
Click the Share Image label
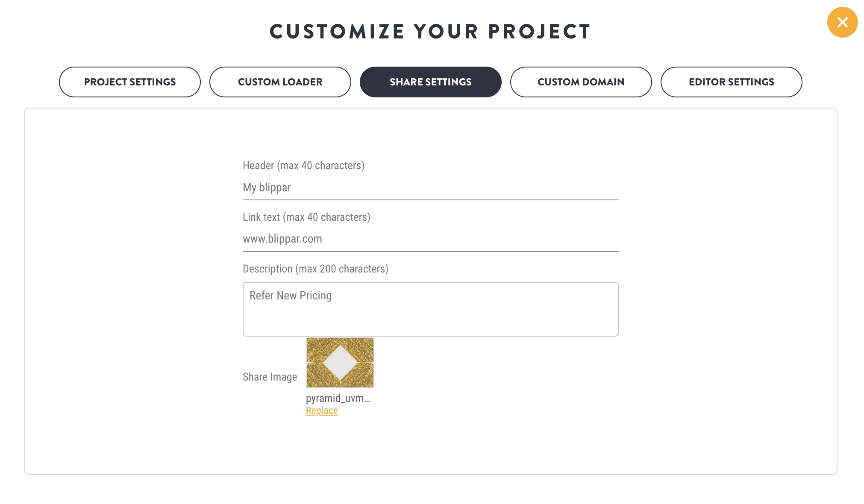270,377
